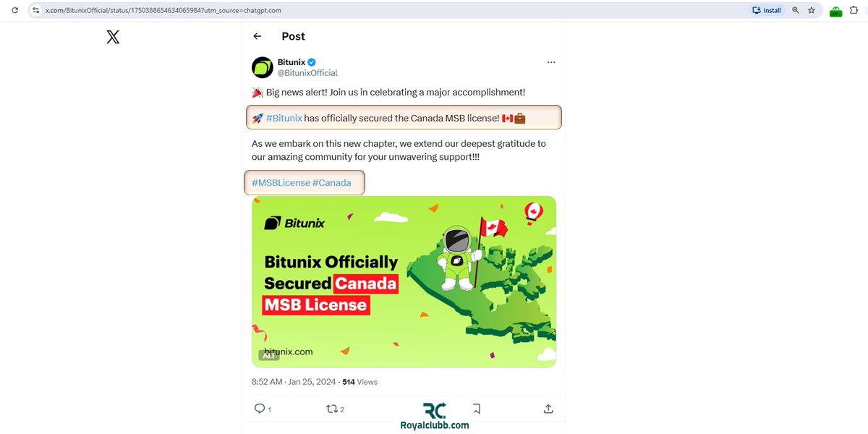
Task: Click the reply comment icon
Action: [260, 409]
